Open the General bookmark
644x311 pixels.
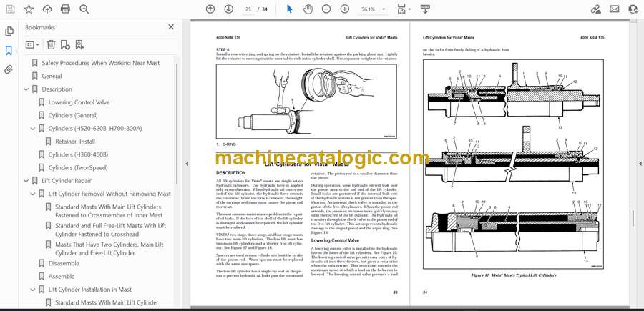(52, 76)
